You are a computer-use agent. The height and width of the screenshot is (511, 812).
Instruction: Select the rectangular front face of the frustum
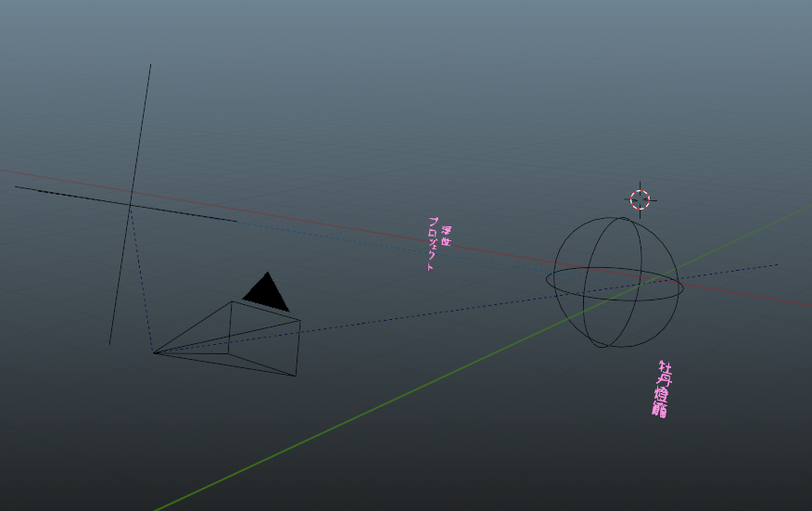[298, 348]
